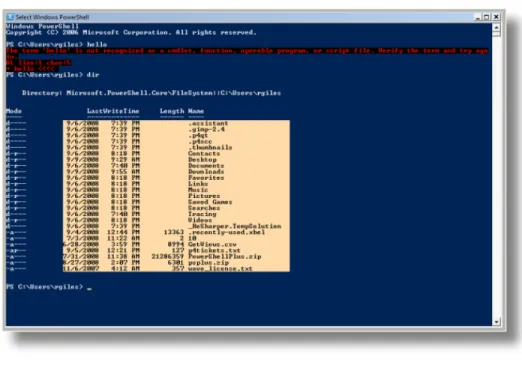
Task: Select the 'Saved Games' folder name
Action: coord(210,202)
